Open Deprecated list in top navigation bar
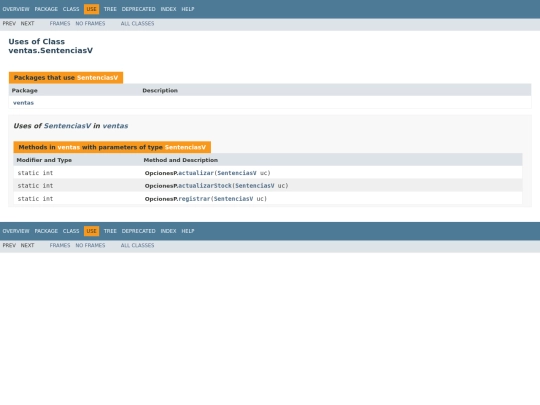Screen dimensions: 540x405 [x=138, y=9]
